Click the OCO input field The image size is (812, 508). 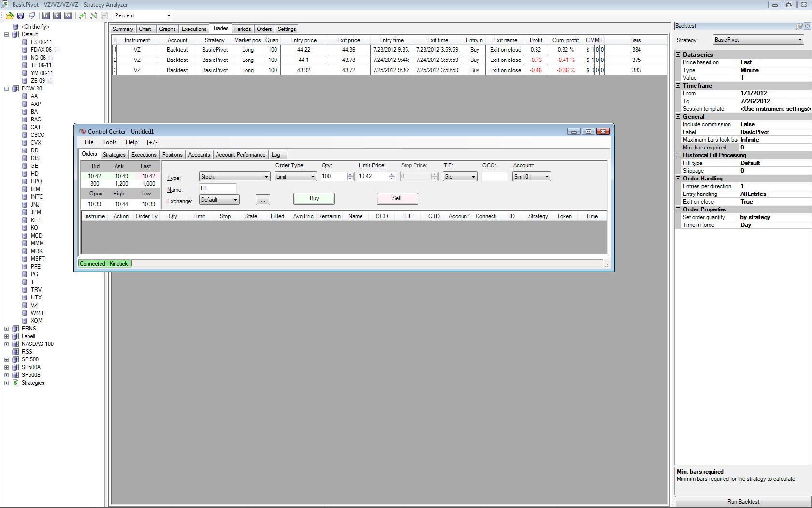click(x=495, y=177)
